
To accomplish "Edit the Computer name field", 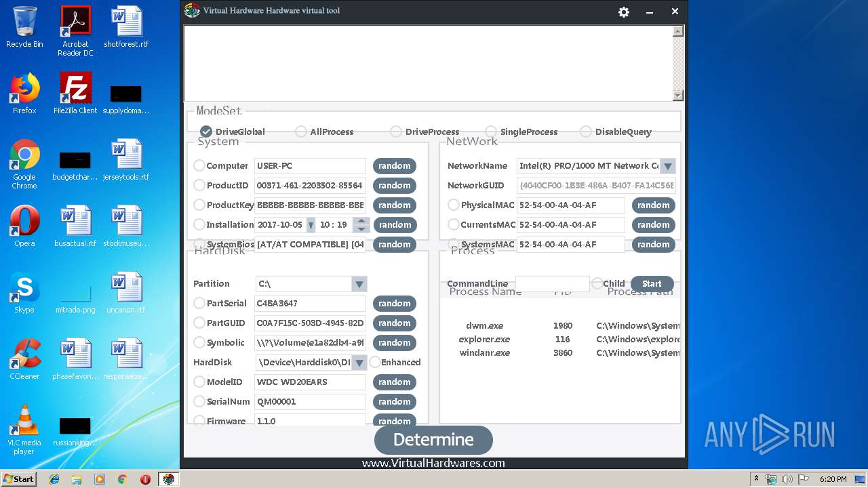I will pos(310,165).
